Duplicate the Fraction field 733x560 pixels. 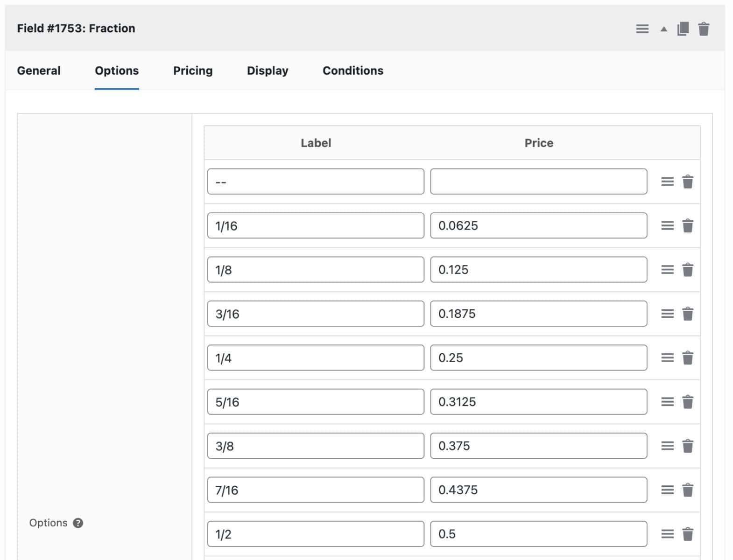[x=683, y=29]
